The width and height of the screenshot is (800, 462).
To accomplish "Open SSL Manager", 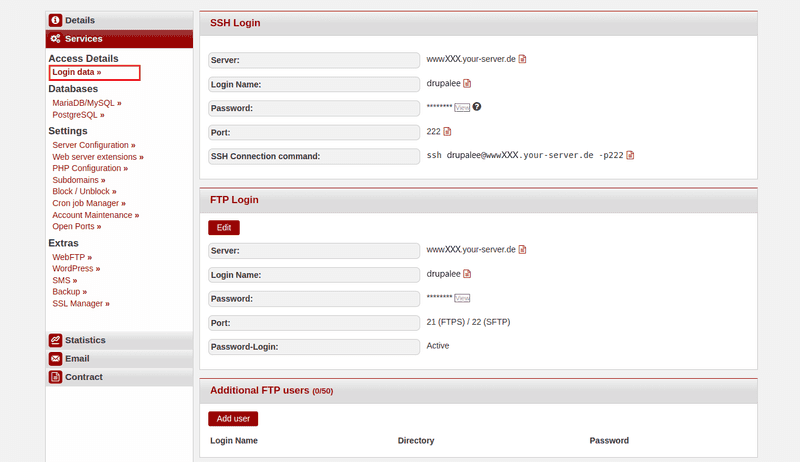I will tap(81, 303).
